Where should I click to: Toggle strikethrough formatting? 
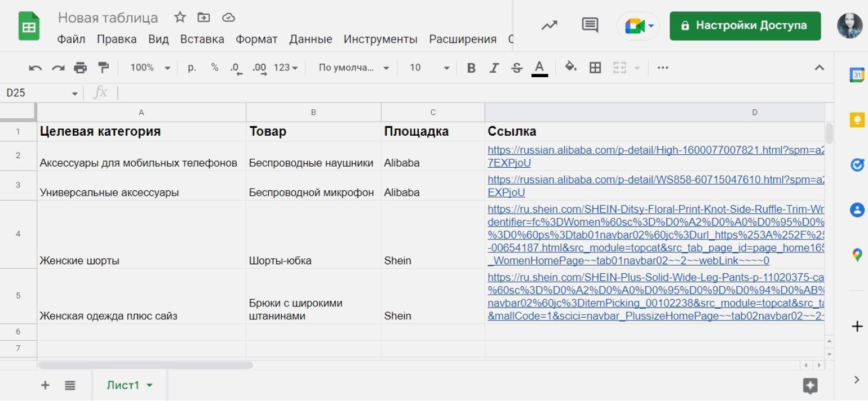tap(517, 68)
